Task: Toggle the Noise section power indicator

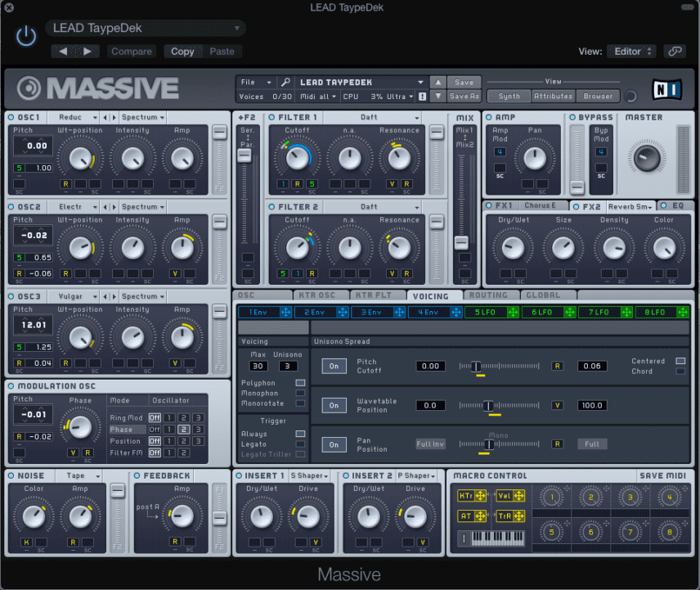Action: tap(11, 475)
